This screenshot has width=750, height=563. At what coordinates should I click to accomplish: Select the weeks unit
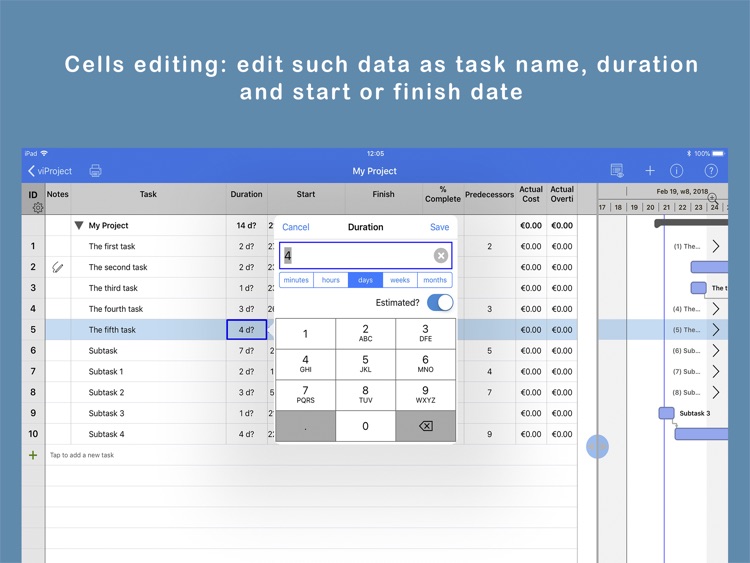click(400, 280)
